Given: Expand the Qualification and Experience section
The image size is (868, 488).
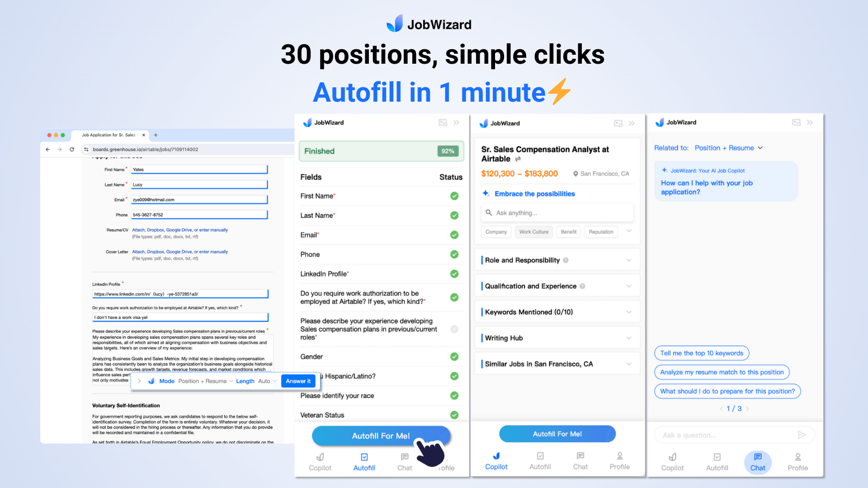Looking at the screenshot, I should (x=630, y=286).
